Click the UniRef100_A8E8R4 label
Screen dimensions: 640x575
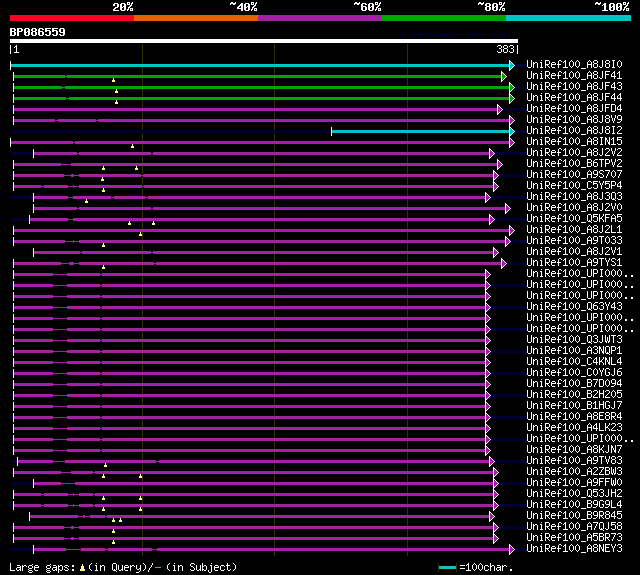(574, 417)
